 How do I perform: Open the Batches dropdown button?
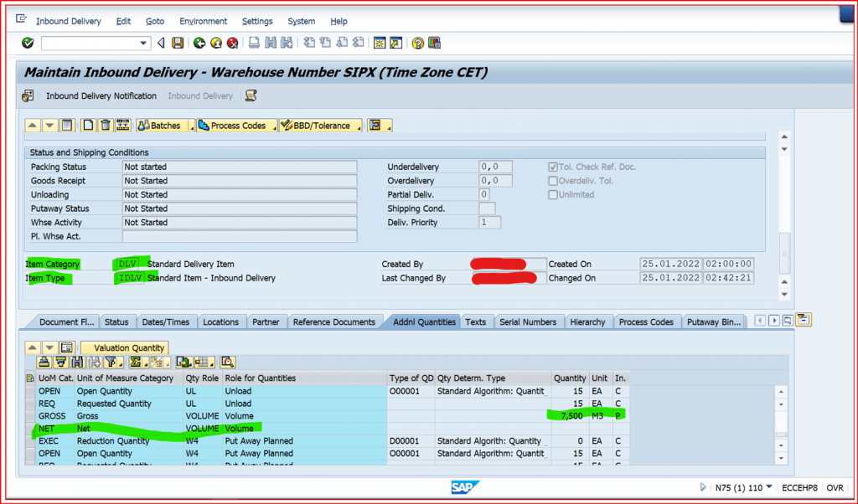(165, 126)
